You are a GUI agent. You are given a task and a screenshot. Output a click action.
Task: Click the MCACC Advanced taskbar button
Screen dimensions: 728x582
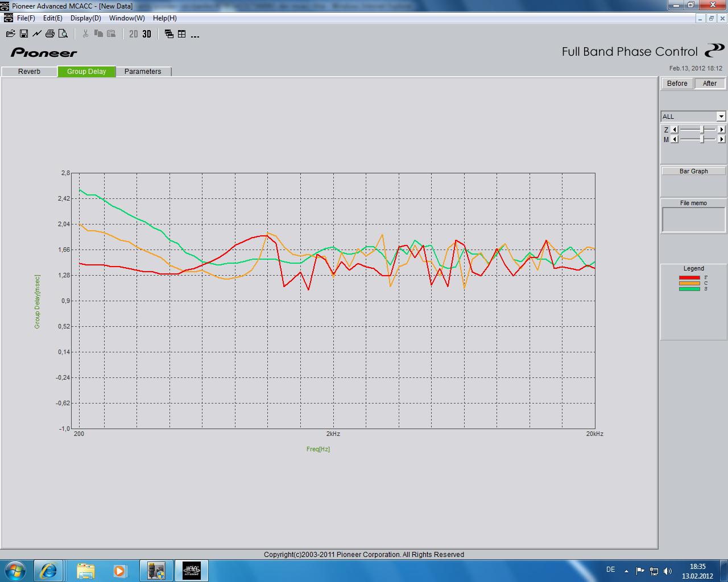pyautogui.click(x=191, y=570)
